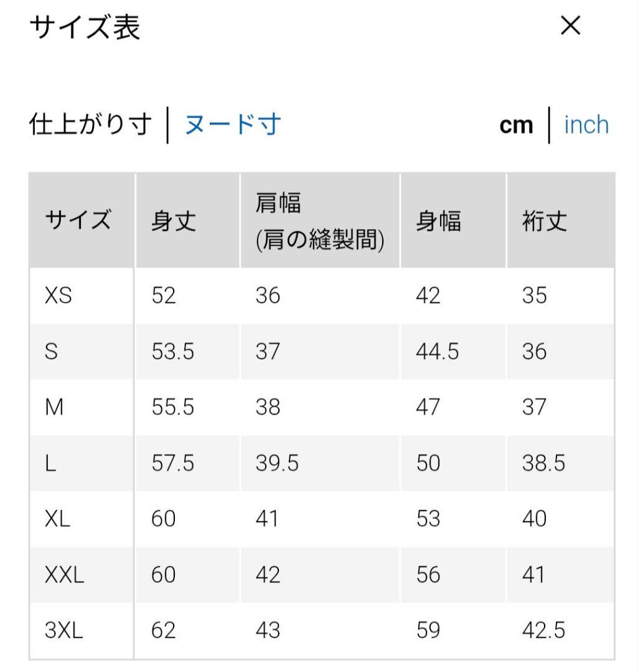Select the XXL size row label
This screenshot has width=638, height=672.
pyautogui.click(x=64, y=576)
